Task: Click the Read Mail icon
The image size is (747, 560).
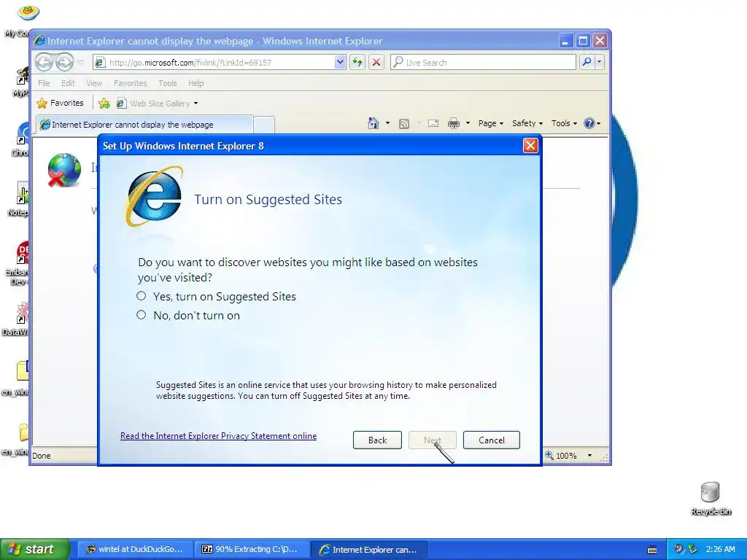Action: point(433,123)
